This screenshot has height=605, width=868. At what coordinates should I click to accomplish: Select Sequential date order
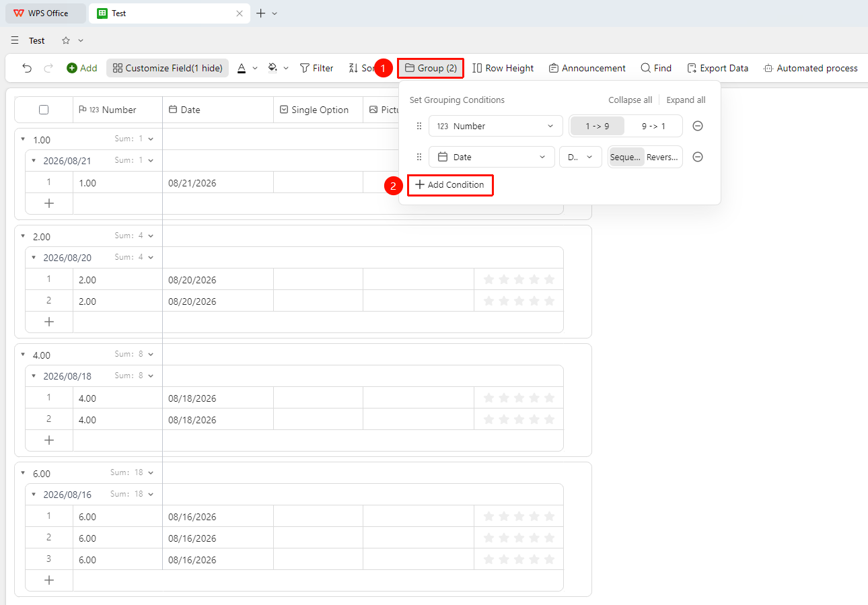click(626, 157)
